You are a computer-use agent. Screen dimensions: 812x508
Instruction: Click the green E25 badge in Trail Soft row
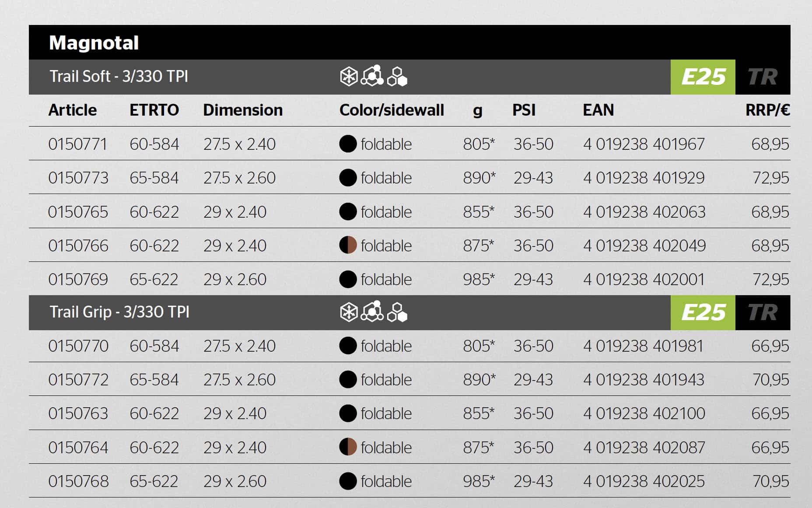(x=703, y=77)
